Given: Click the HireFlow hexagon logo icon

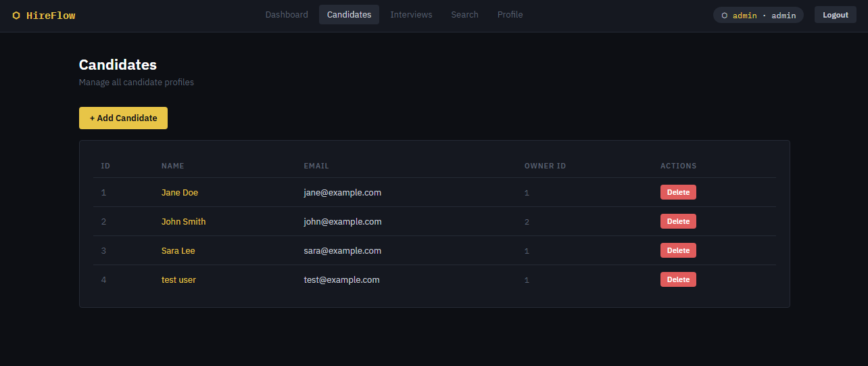Looking at the screenshot, I should tap(16, 16).
